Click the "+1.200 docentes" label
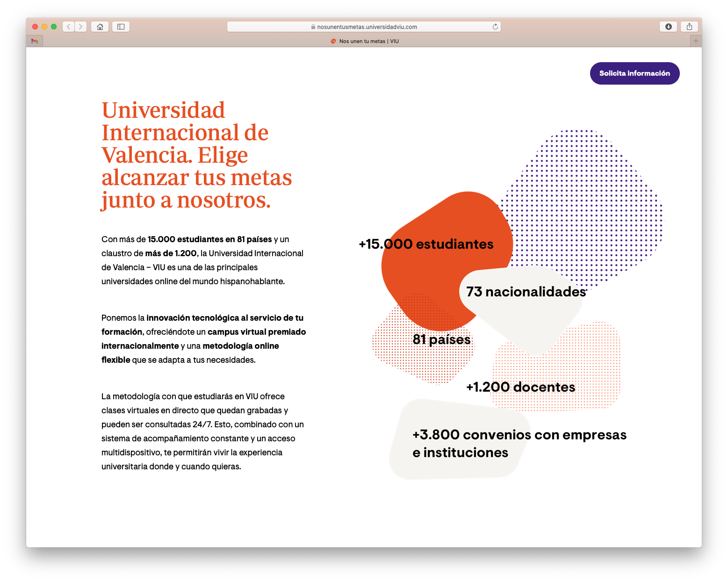This screenshot has width=728, height=582. 520,387
